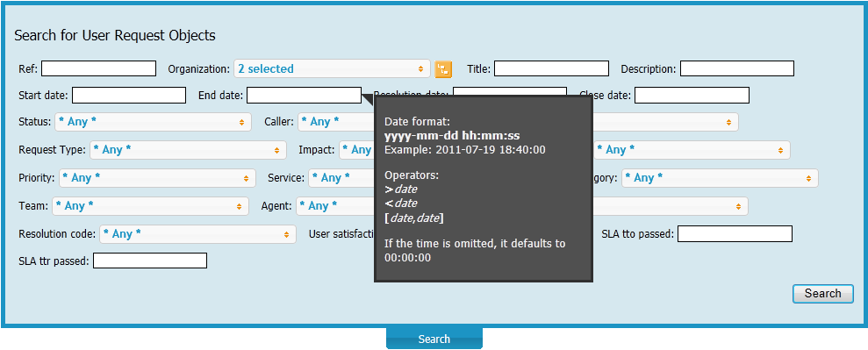Click the Start date field
This screenshot has width=868, height=350.
129,95
